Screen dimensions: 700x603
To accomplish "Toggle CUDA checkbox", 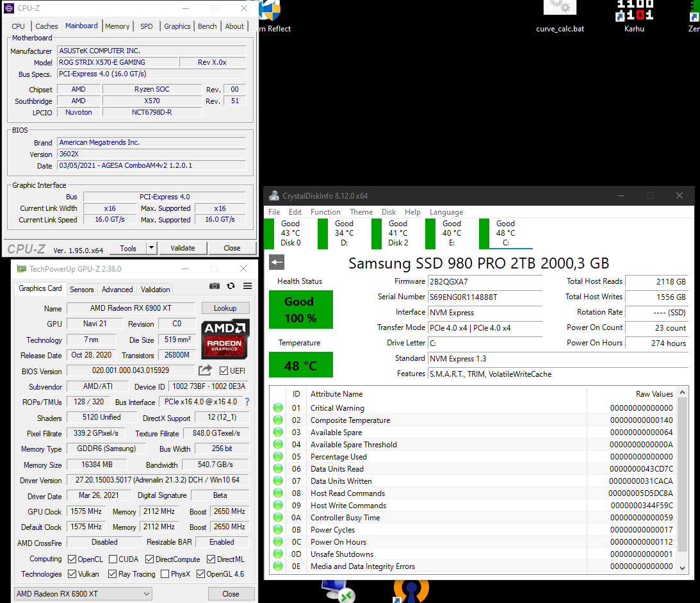I will pyautogui.click(x=113, y=559).
